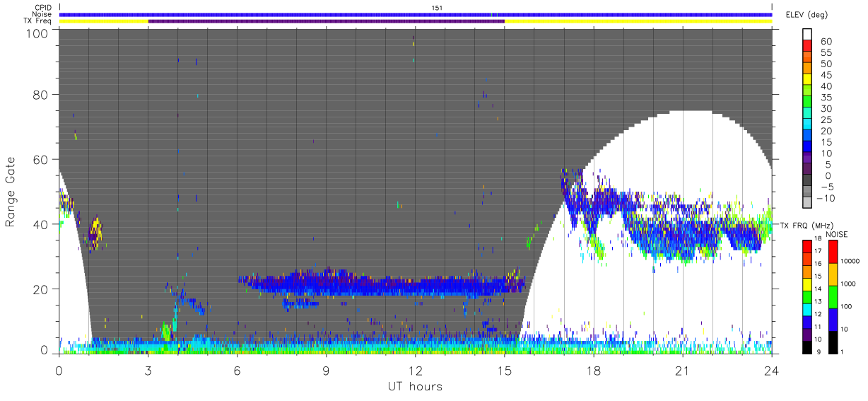868x401 pixels.
Task: Click the blue scatter band near range gate 20
Action: click(x=382, y=284)
